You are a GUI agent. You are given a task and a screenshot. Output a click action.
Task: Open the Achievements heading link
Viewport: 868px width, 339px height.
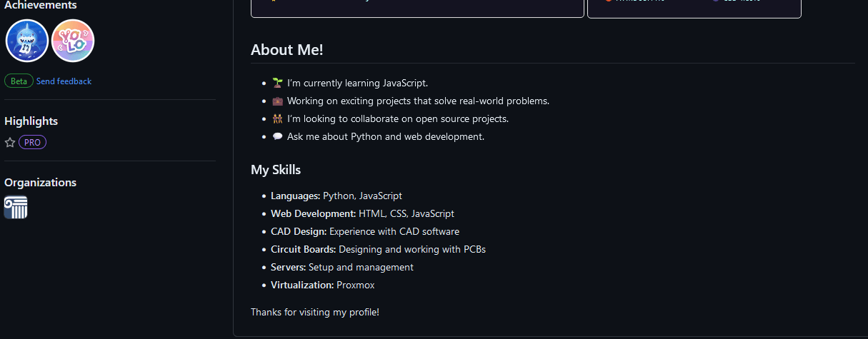[41, 5]
